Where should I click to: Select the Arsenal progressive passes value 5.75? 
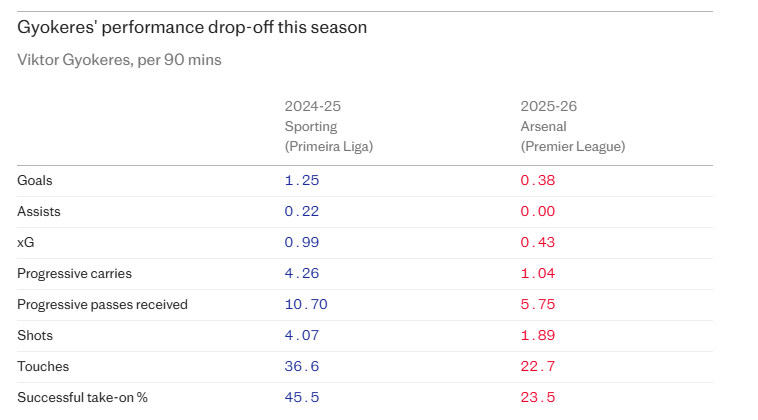point(537,305)
